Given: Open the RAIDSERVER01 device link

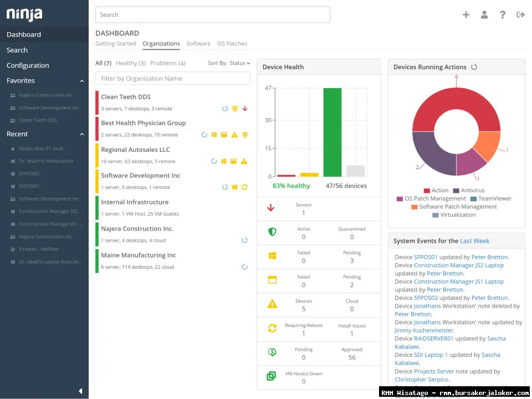Looking at the screenshot, I should click(x=433, y=339).
